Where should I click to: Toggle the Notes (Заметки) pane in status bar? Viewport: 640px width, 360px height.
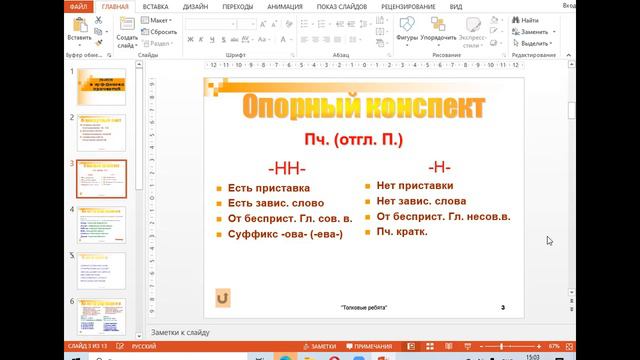pyautogui.click(x=319, y=346)
